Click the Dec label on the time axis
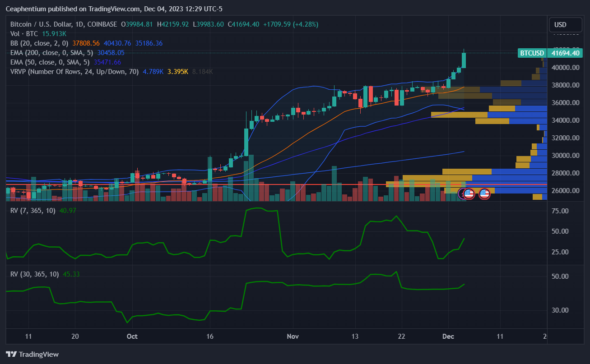The image size is (590, 364). (x=448, y=336)
